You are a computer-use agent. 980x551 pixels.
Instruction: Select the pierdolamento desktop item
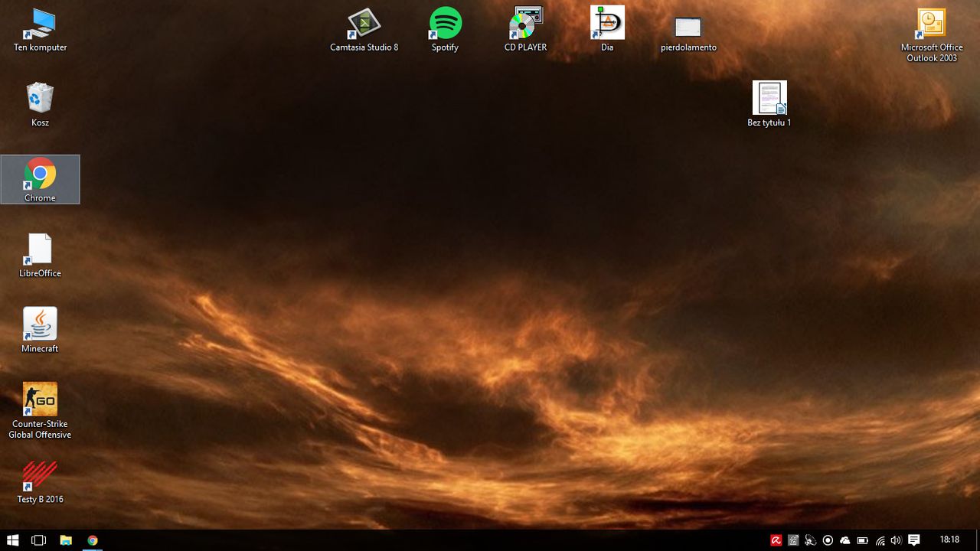click(688, 34)
